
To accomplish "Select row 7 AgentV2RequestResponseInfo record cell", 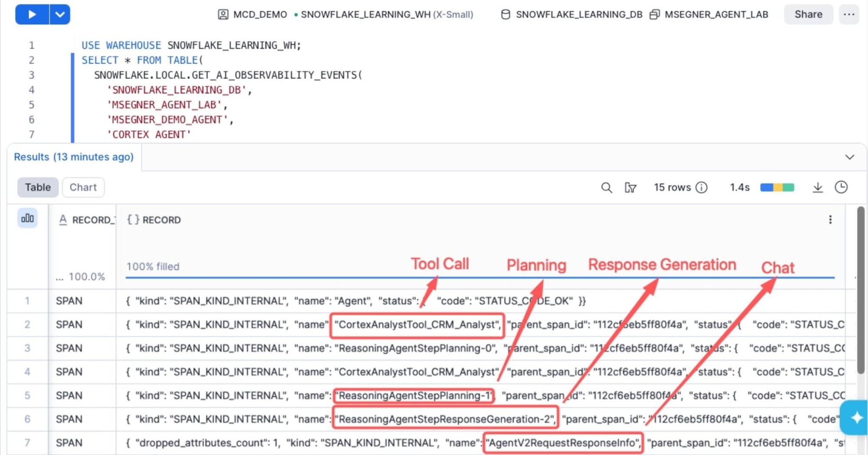I will point(480,443).
